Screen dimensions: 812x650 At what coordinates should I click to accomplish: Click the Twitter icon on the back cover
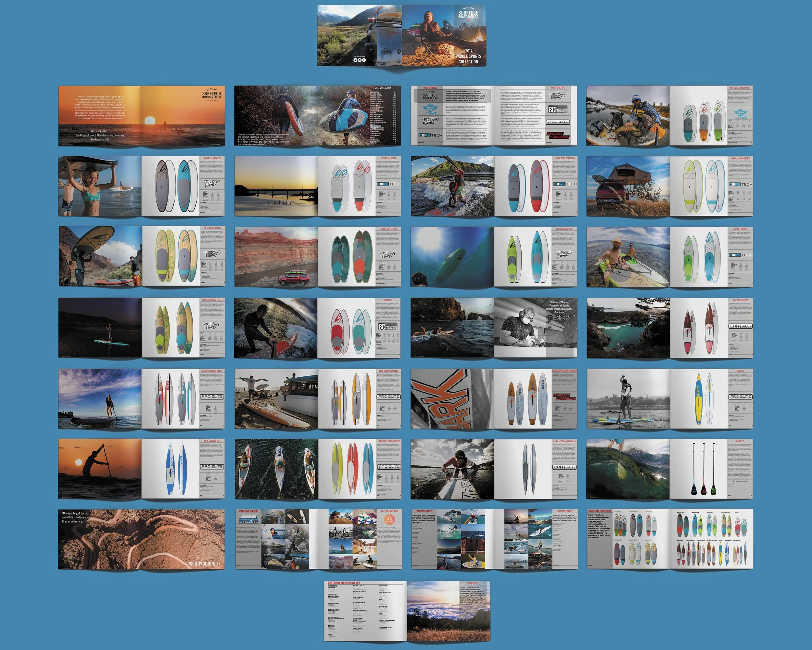[356, 60]
